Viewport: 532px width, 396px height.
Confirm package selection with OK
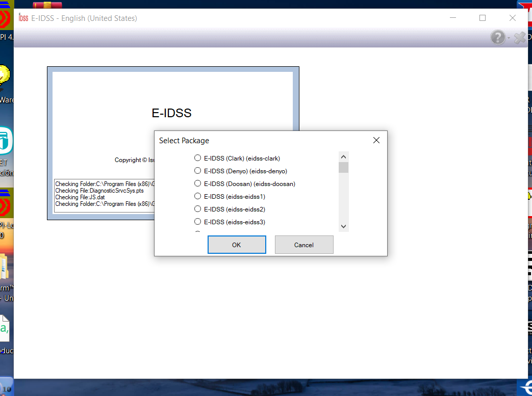pyautogui.click(x=237, y=245)
